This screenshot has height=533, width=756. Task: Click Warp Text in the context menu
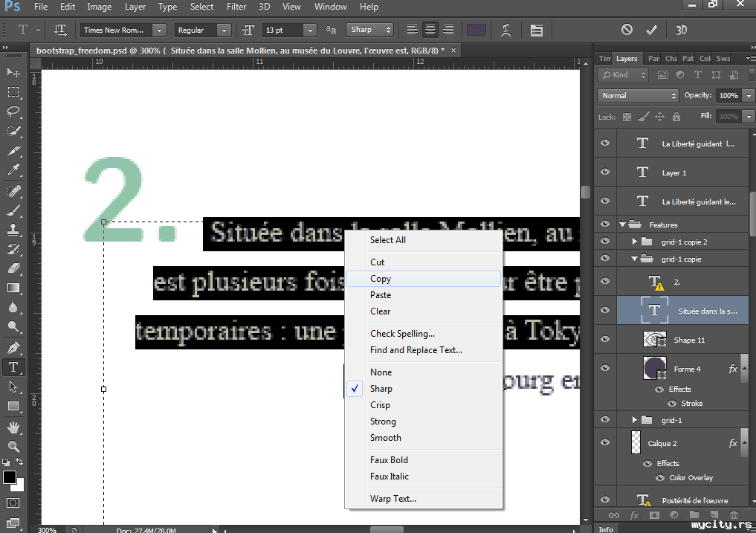click(393, 499)
